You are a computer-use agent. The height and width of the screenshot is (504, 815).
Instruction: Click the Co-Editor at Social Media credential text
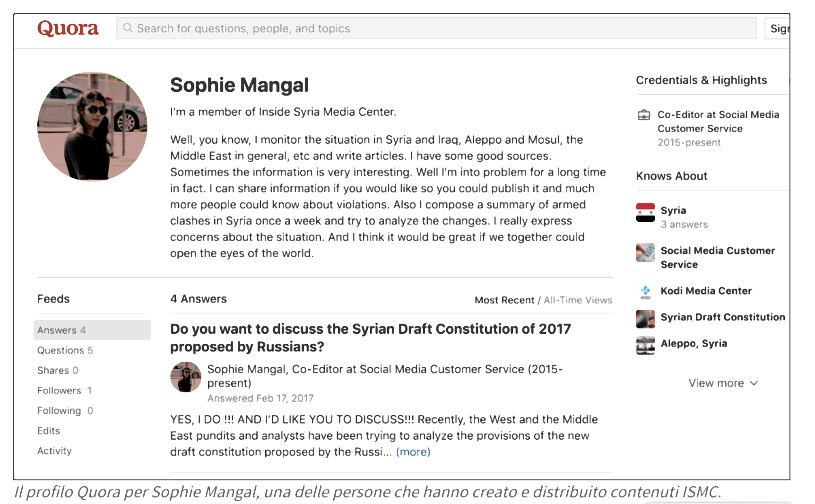(x=718, y=122)
